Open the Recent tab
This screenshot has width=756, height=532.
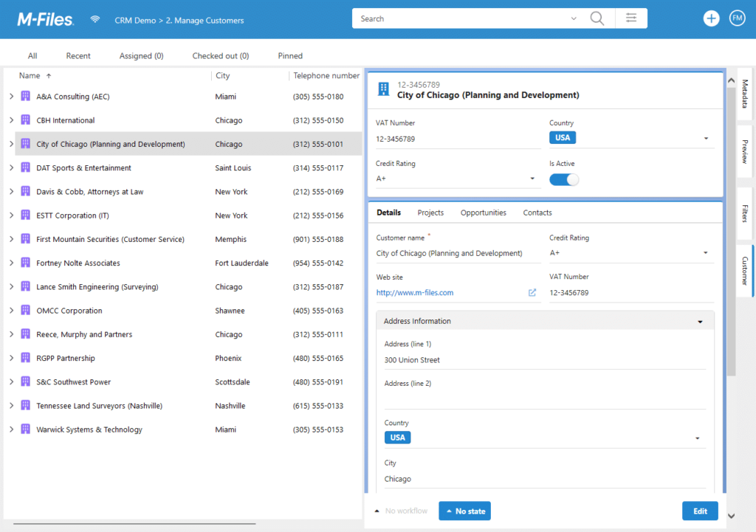tap(78, 56)
